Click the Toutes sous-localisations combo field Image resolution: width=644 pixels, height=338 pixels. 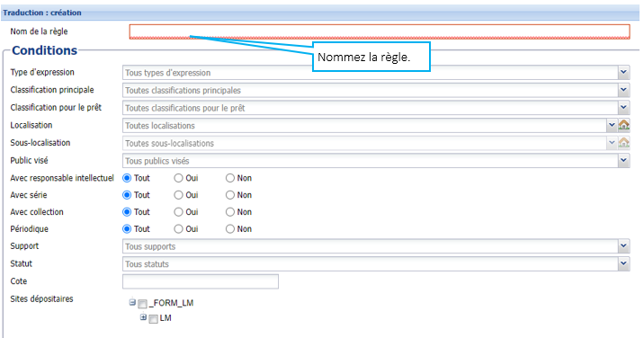[364, 143]
